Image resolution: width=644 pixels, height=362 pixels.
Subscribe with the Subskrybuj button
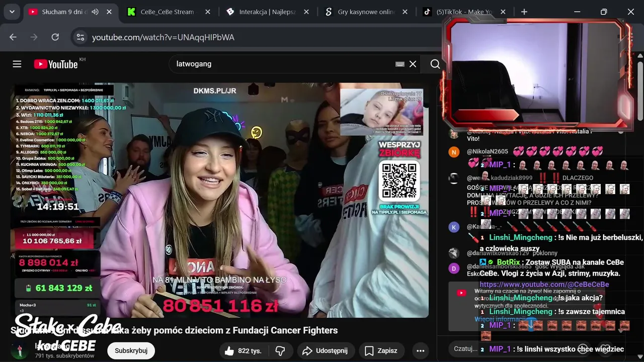click(131, 351)
